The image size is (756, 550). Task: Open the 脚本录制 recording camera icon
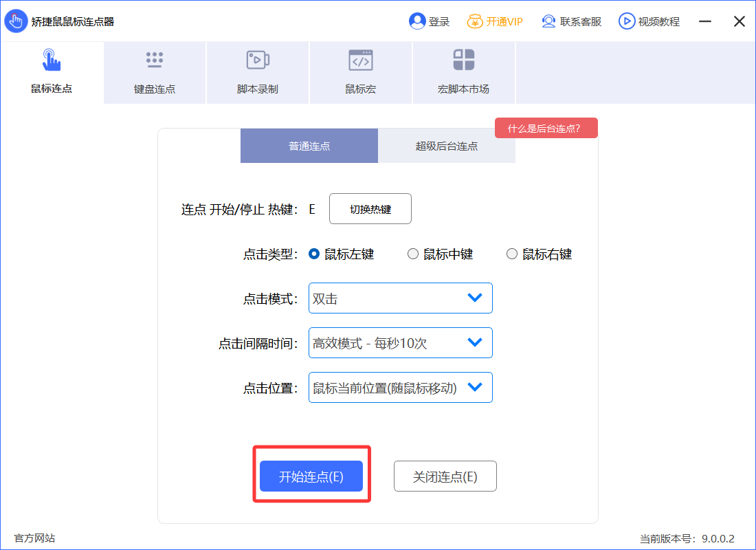[x=258, y=60]
